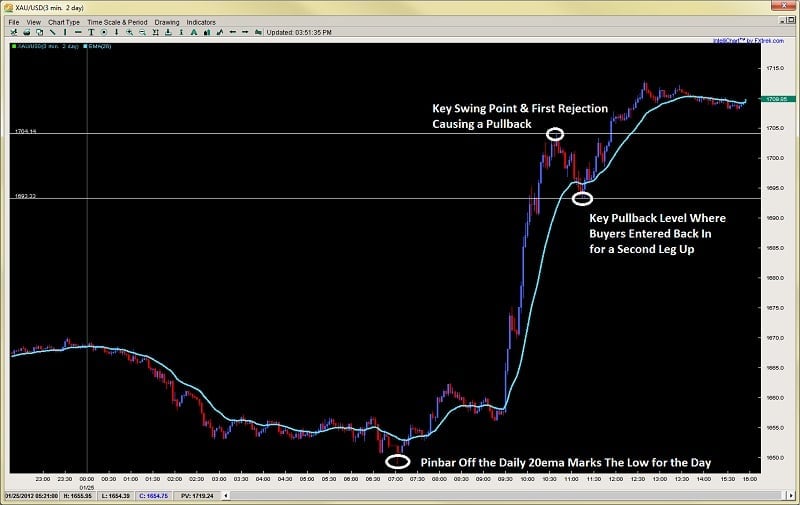The height and width of the screenshot is (505, 800).
Task: Click the 1693.22 horizontal line label
Action: 26,196
